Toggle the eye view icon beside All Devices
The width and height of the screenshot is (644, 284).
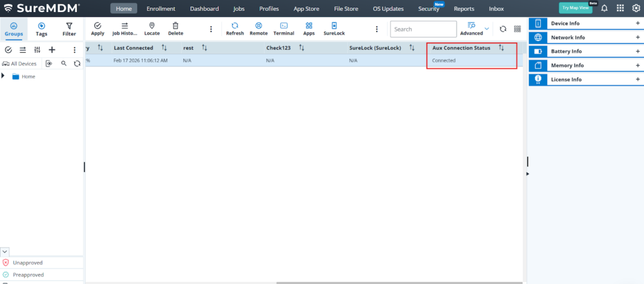48,64
